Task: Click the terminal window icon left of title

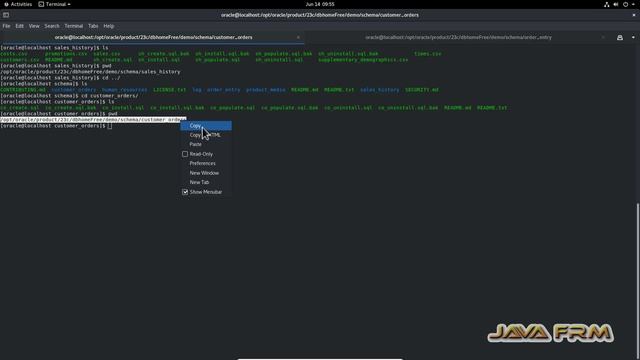Action: coord(6,15)
